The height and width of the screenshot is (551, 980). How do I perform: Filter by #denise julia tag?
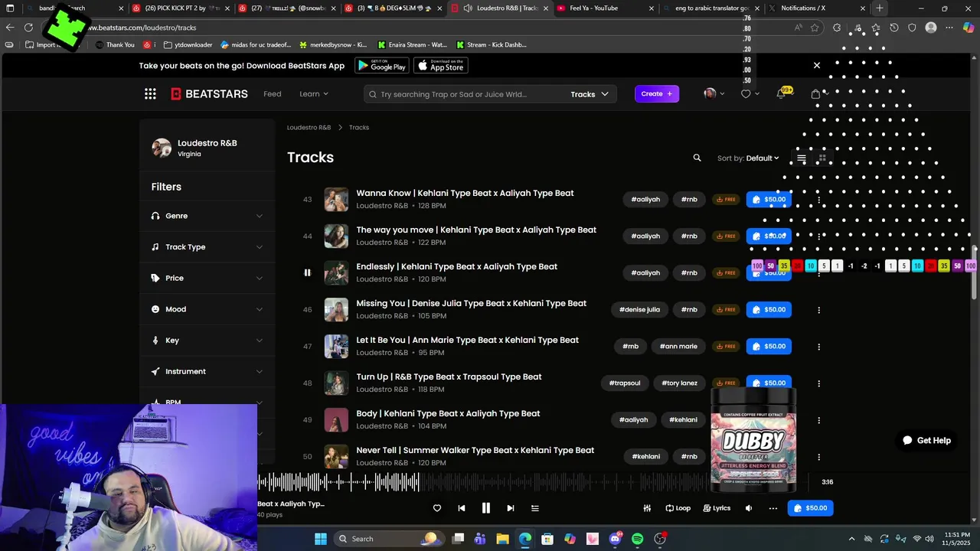pos(639,310)
